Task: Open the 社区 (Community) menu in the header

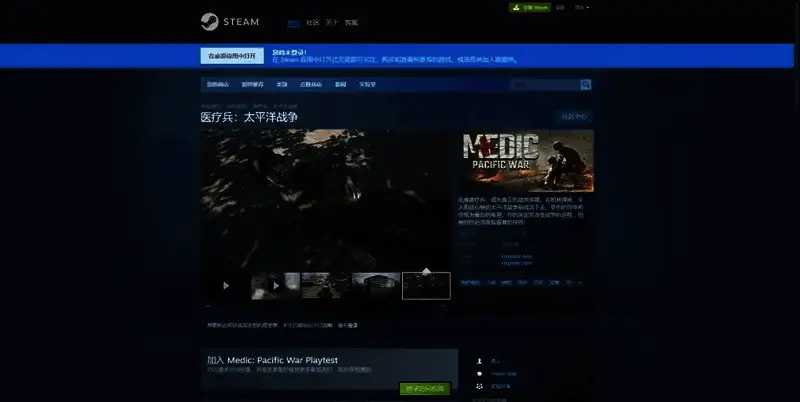Action: 313,22
